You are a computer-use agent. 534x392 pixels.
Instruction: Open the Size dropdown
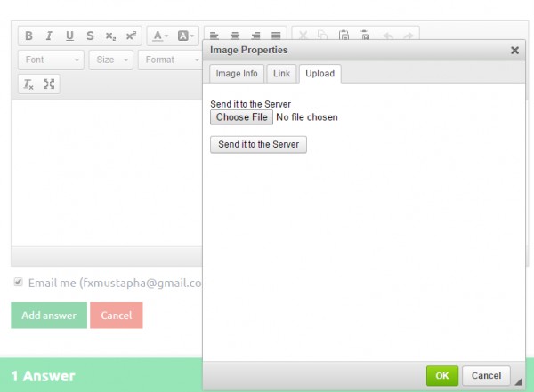tap(111, 60)
